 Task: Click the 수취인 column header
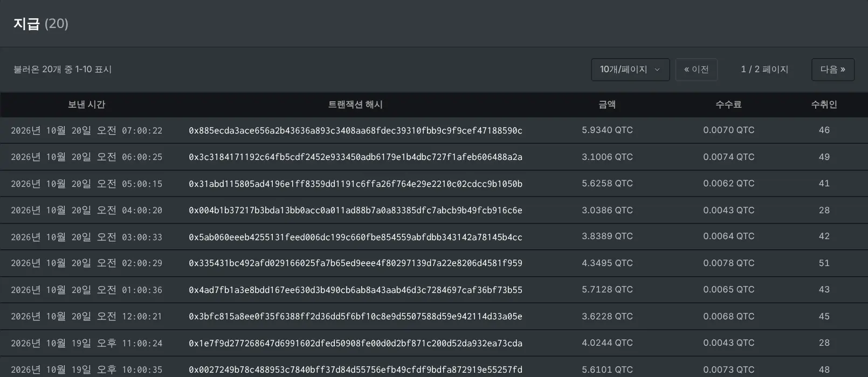(x=824, y=104)
